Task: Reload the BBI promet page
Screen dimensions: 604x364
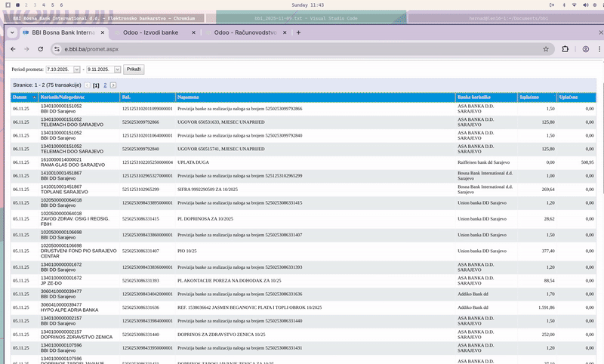Action: click(x=41, y=49)
